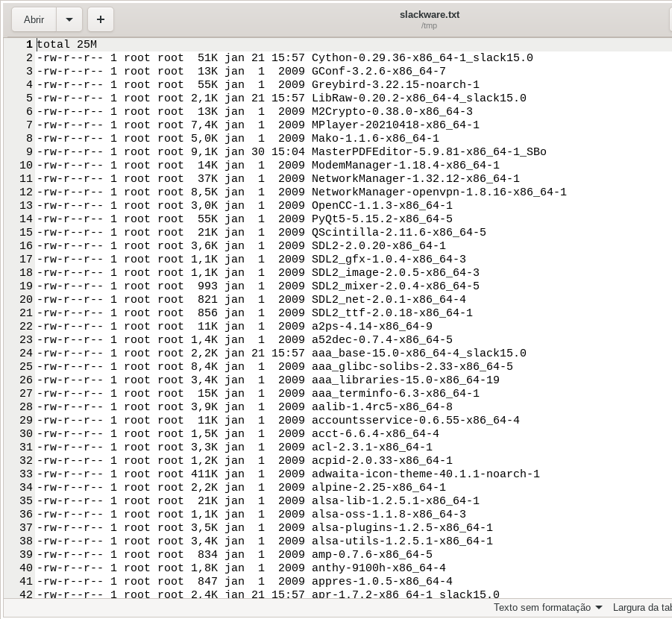Open the recent files dropdown arrow beside Abrir

coord(69,19)
